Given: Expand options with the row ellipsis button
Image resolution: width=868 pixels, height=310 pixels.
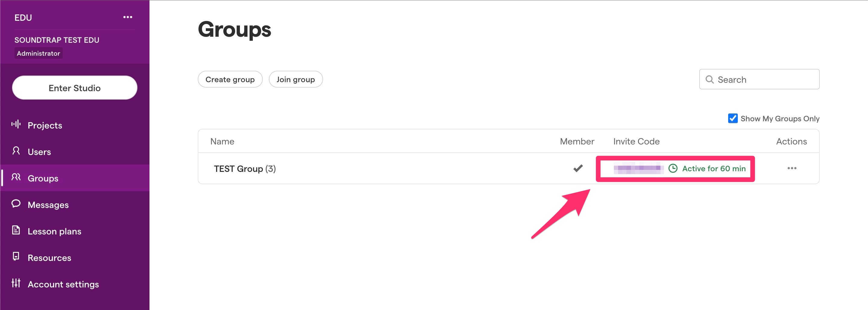Looking at the screenshot, I should (x=792, y=168).
